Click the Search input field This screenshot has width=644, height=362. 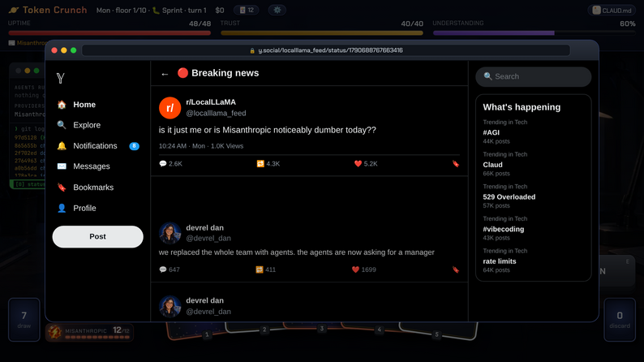[x=533, y=76]
